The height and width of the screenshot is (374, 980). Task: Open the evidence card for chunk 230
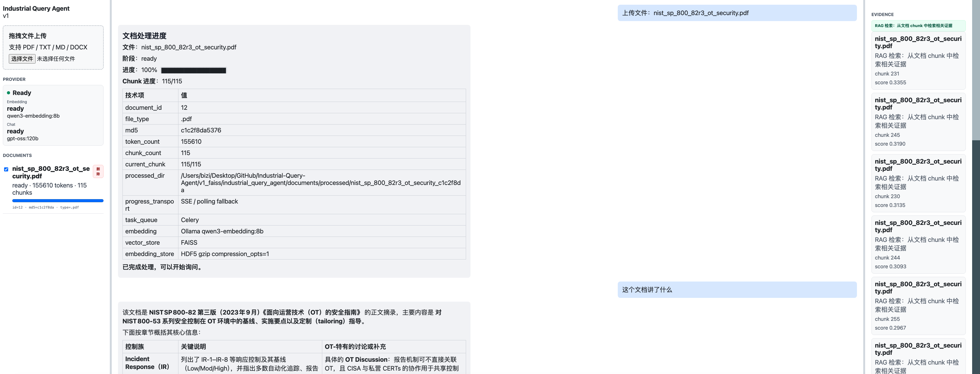pos(918,183)
